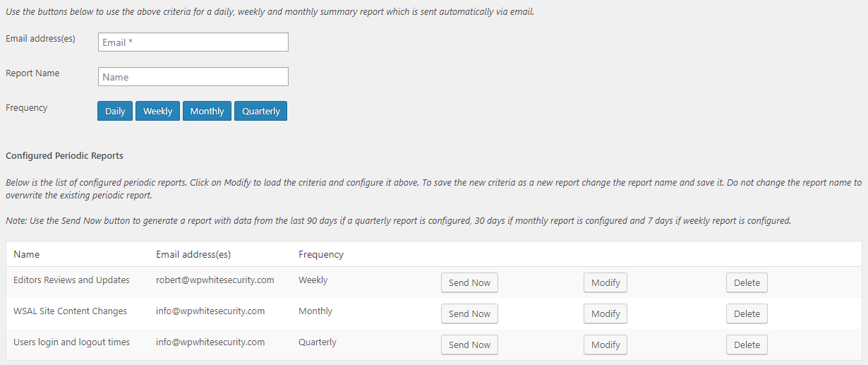Send Now the WSAL Site Content Changes report
The height and width of the screenshot is (365, 868).
[x=469, y=313]
